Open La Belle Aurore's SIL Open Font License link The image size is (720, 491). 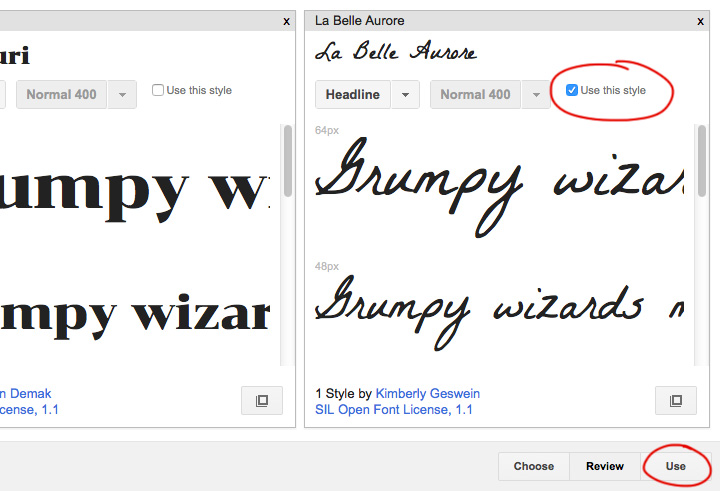click(394, 409)
